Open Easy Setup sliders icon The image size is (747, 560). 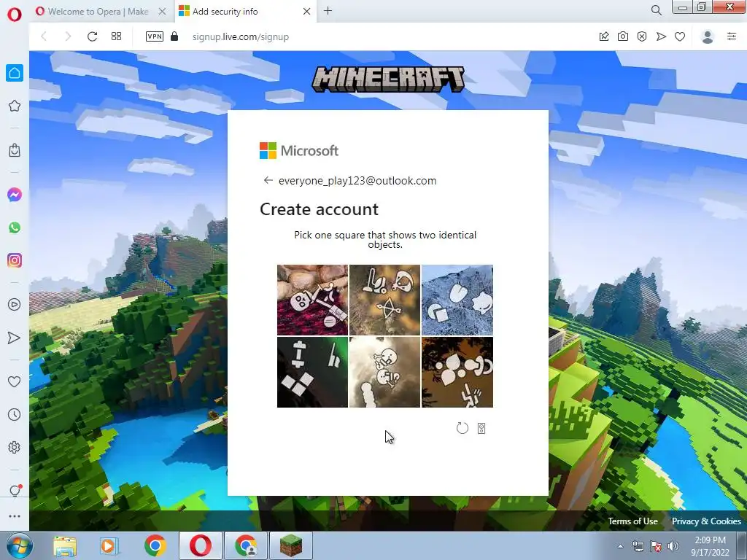point(732,36)
